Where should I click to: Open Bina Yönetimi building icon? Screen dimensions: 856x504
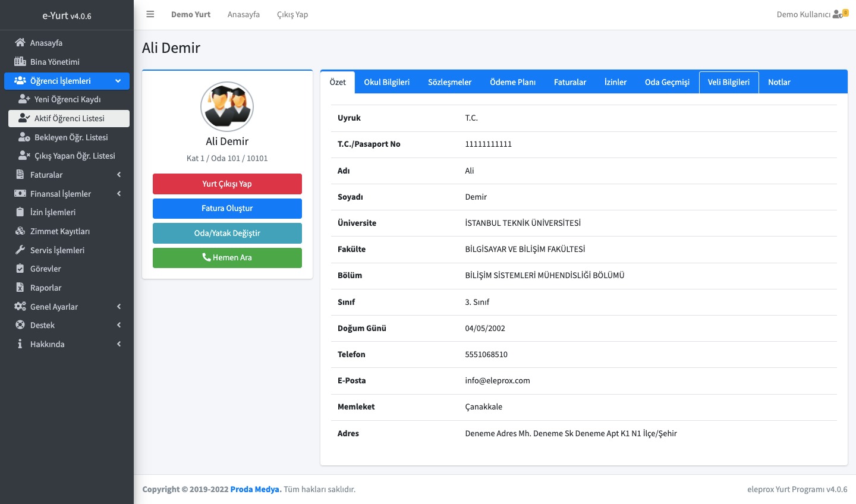(20, 62)
